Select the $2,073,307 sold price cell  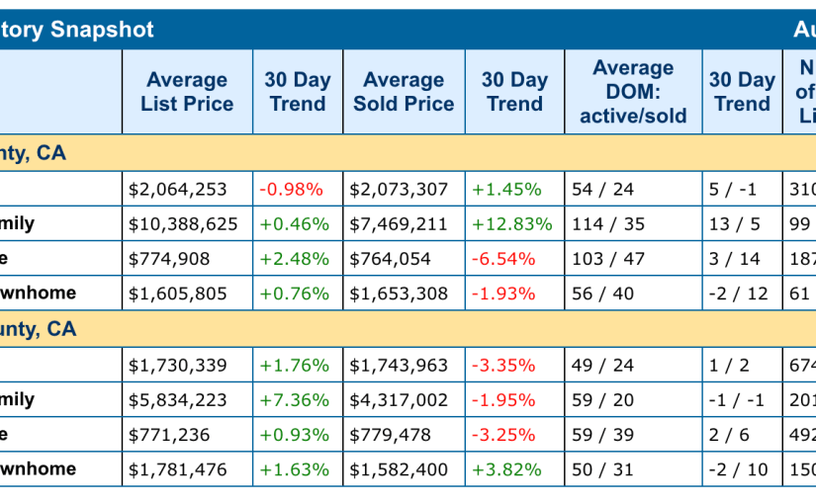[x=399, y=189]
